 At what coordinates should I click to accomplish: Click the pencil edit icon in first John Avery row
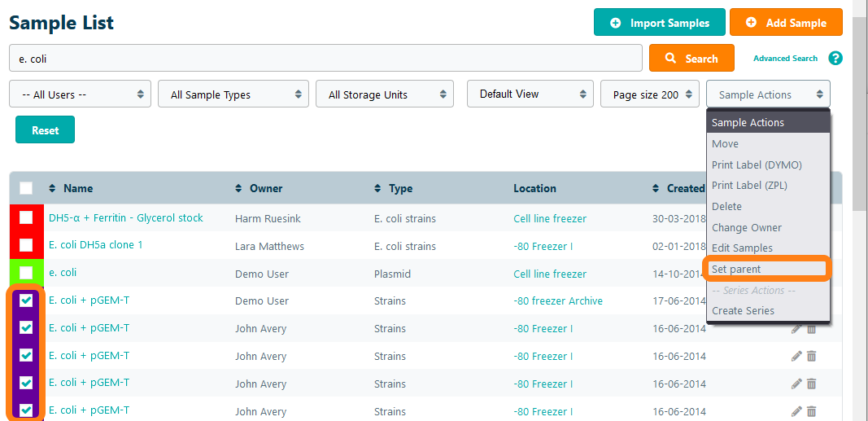(x=796, y=329)
